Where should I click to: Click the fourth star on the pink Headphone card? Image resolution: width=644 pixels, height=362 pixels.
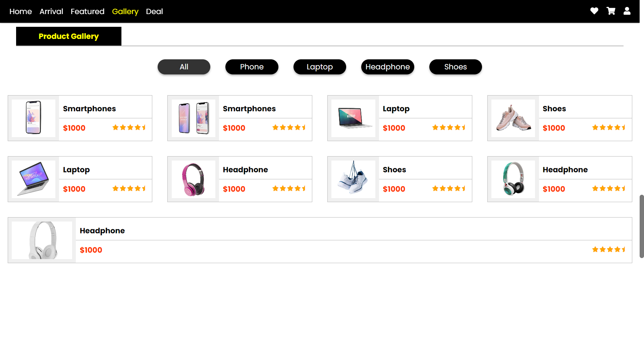point(297,188)
